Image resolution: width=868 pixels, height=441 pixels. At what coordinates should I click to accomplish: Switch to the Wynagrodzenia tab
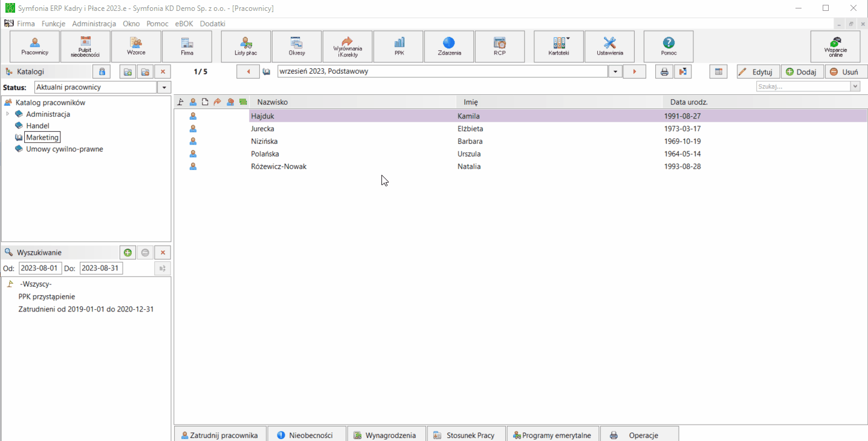[x=386, y=434]
